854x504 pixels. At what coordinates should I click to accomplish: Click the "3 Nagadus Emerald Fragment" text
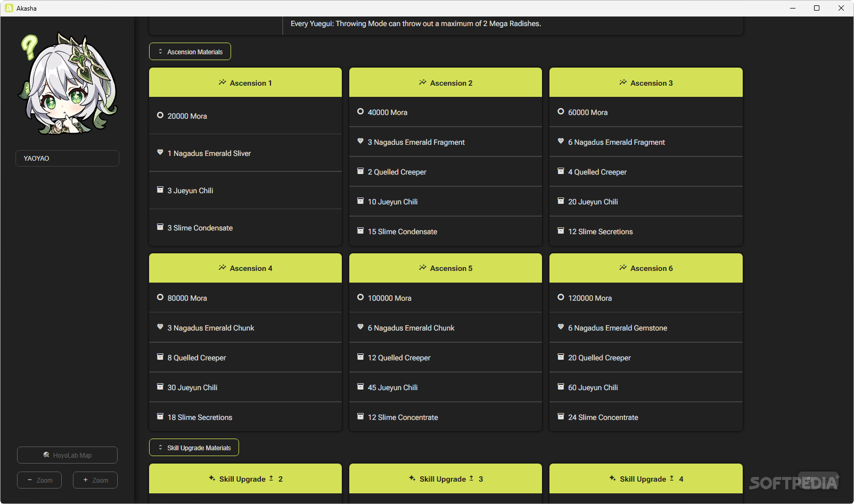416,142
